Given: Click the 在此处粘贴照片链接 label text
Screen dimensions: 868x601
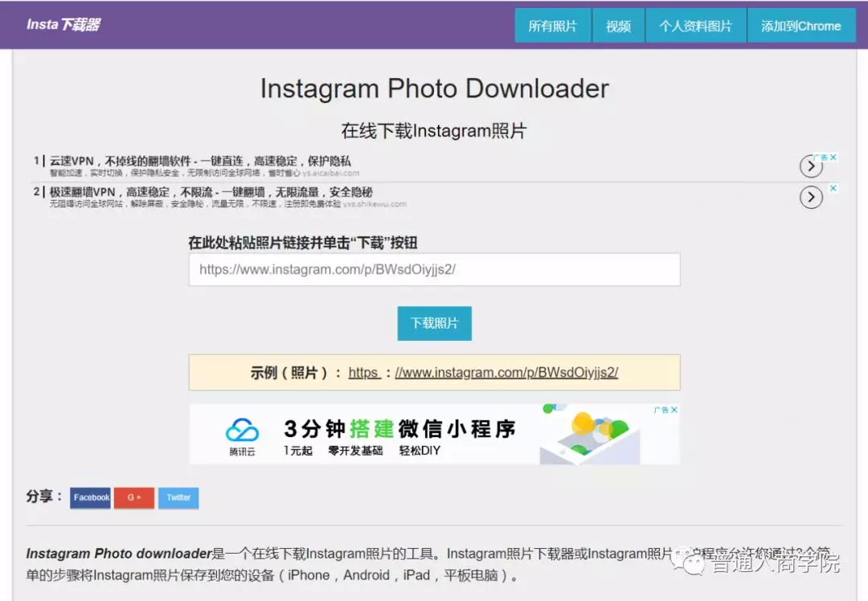Looking at the screenshot, I should 302,243.
